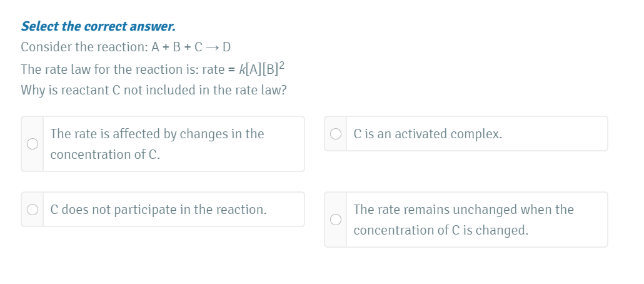Pick the 'C does not participate' radio button
Screen dimensions: 644x284
point(33,210)
